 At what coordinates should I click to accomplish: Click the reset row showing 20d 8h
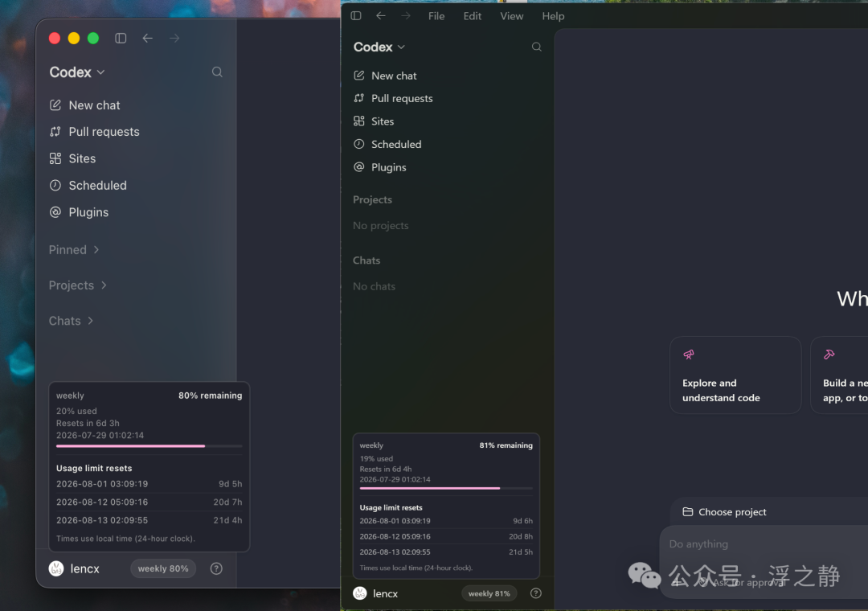coord(446,536)
